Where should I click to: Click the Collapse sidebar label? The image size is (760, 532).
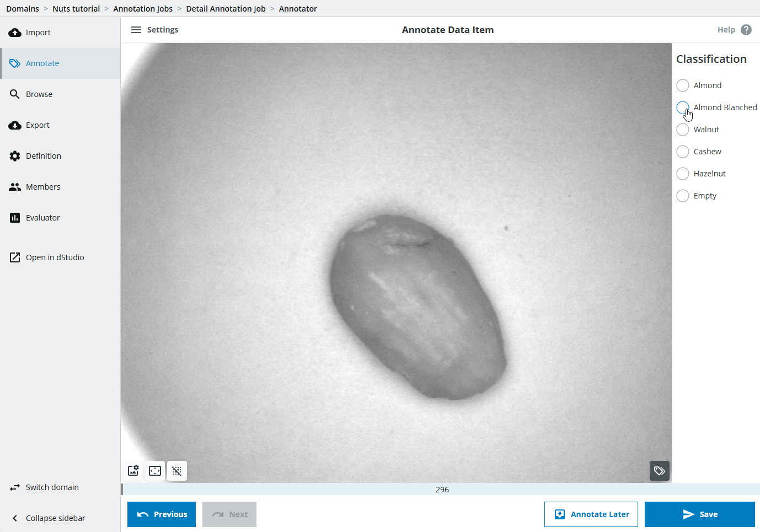pos(56,518)
